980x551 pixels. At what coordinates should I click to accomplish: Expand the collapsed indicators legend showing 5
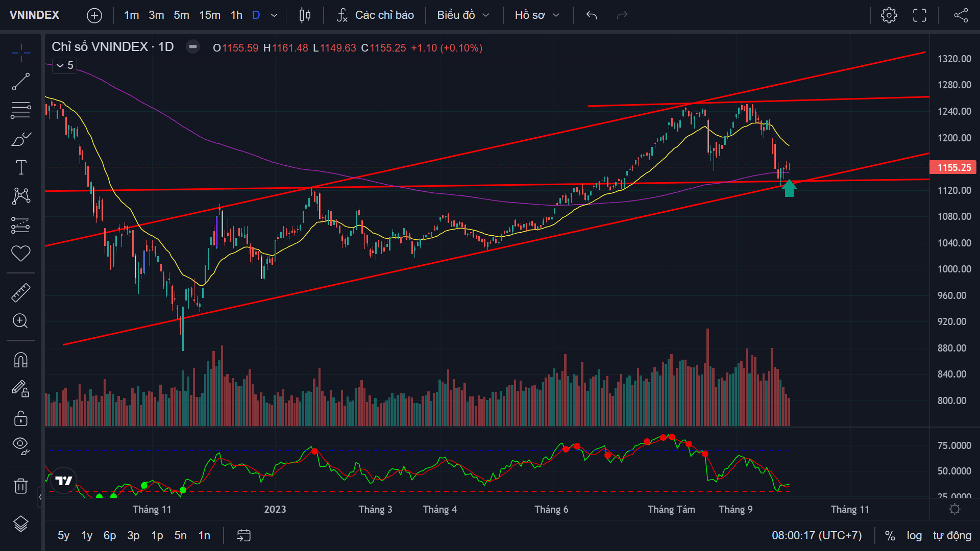click(x=64, y=65)
